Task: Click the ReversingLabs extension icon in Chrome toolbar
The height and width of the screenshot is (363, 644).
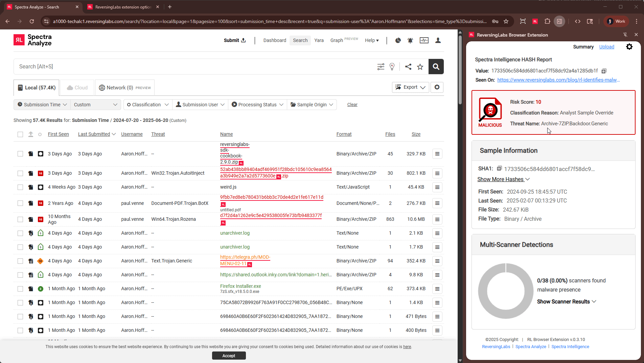Action: tap(535, 21)
